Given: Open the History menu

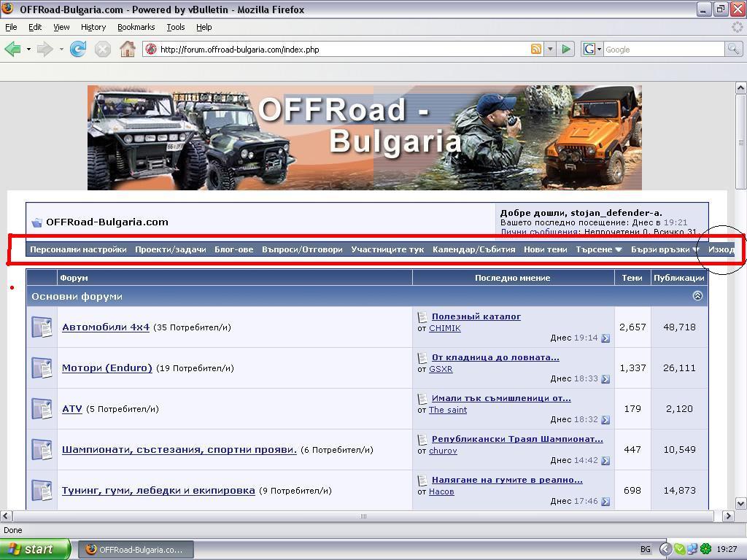Looking at the screenshot, I should tap(93, 27).
